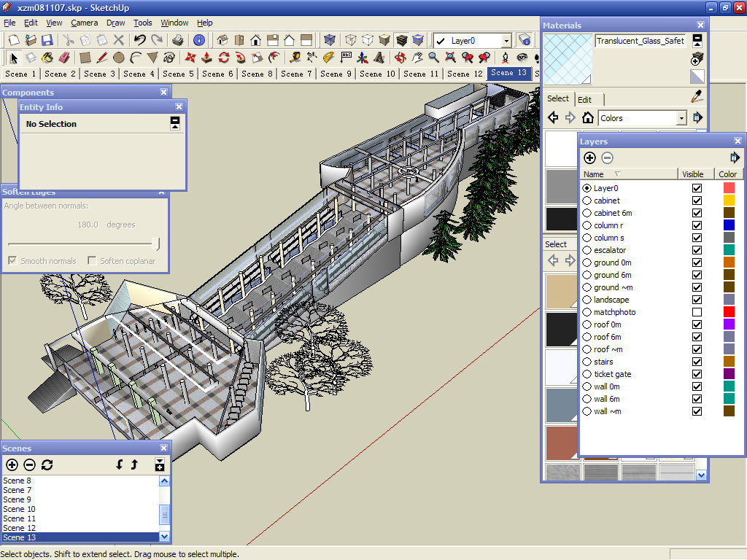
Task: Save the model with floppy icon
Action: coord(47,41)
